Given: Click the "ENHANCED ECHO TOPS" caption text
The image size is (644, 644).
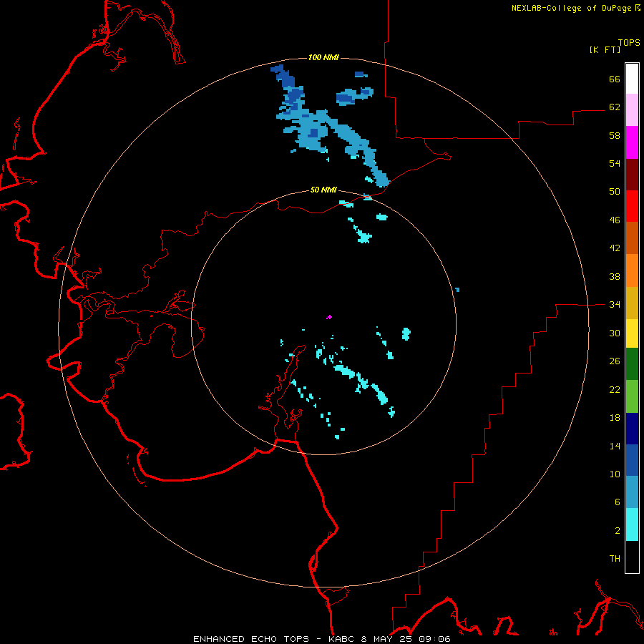Looking at the screenshot, I should click(x=251, y=639).
